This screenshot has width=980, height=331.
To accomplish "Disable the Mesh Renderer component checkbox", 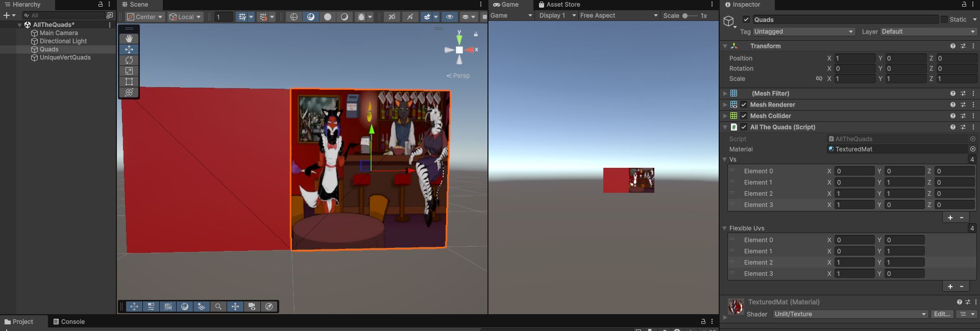I will (744, 105).
